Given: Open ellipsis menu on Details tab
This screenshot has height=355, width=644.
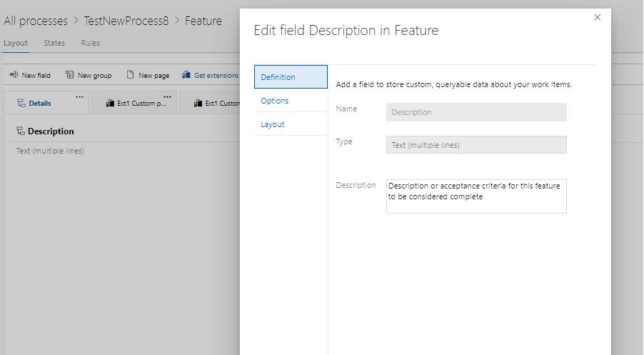Looking at the screenshot, I should pyautogui.click(x=80, y=97).
